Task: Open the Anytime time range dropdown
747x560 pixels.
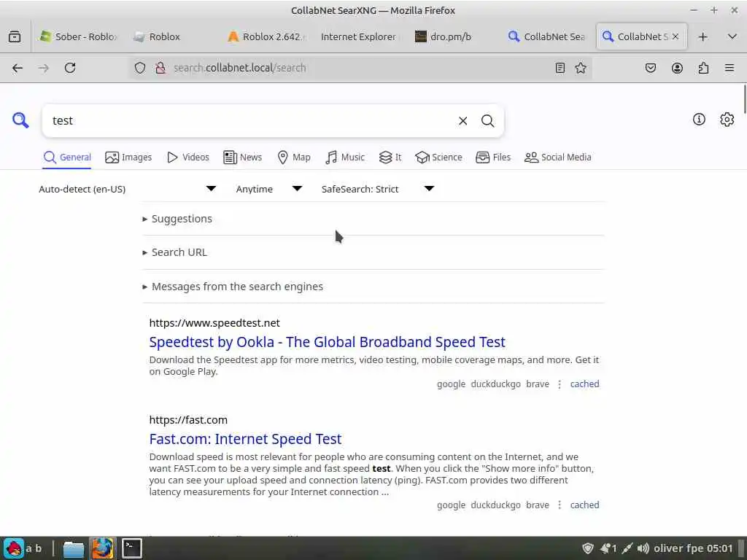Action: [269, 189]
